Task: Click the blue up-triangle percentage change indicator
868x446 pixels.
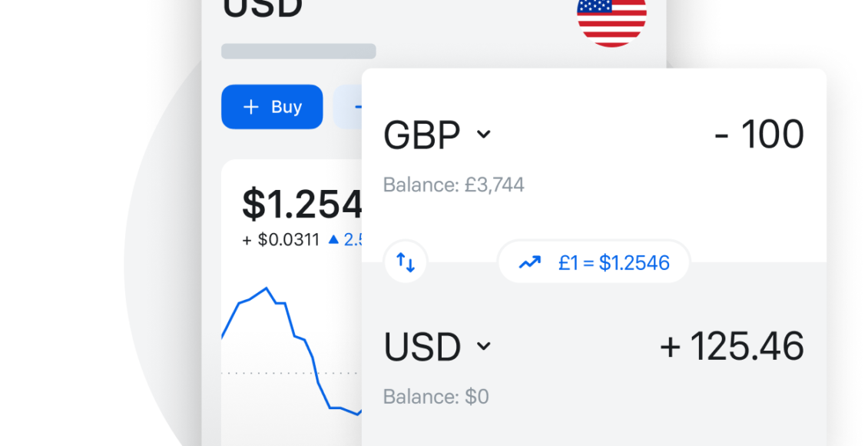Action: [x=333, y=239]
